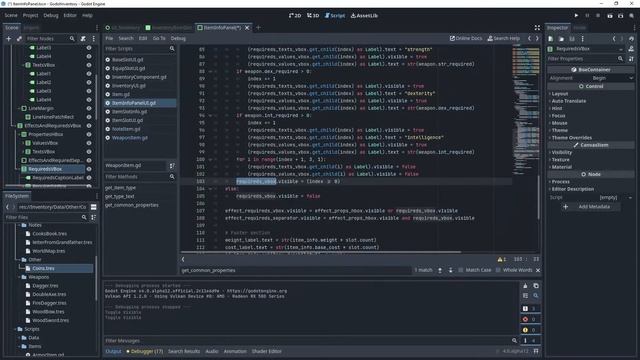The width and height of the screenshot is (640, 360).
Task: Open the Shader Editor bottom tab
Action: coord(266,351)
